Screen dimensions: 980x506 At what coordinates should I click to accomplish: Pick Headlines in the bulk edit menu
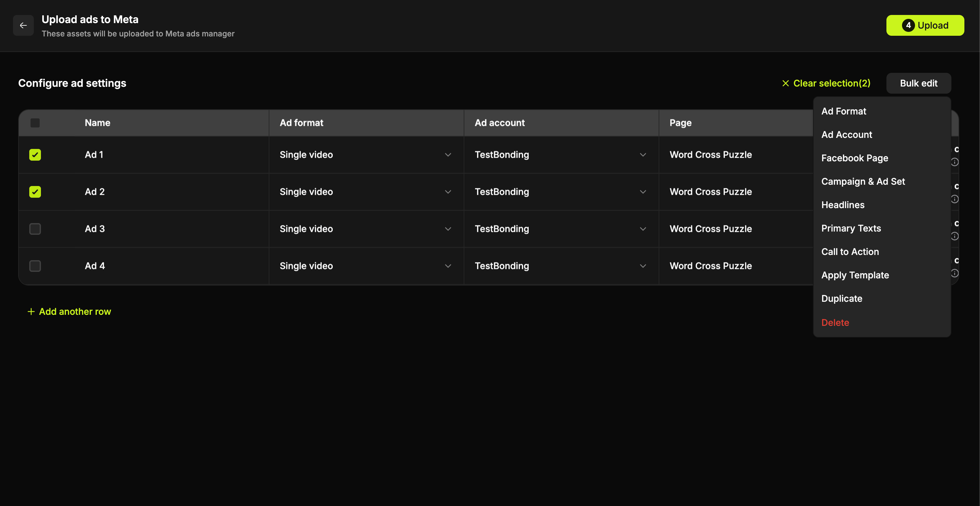pos(882,205)
